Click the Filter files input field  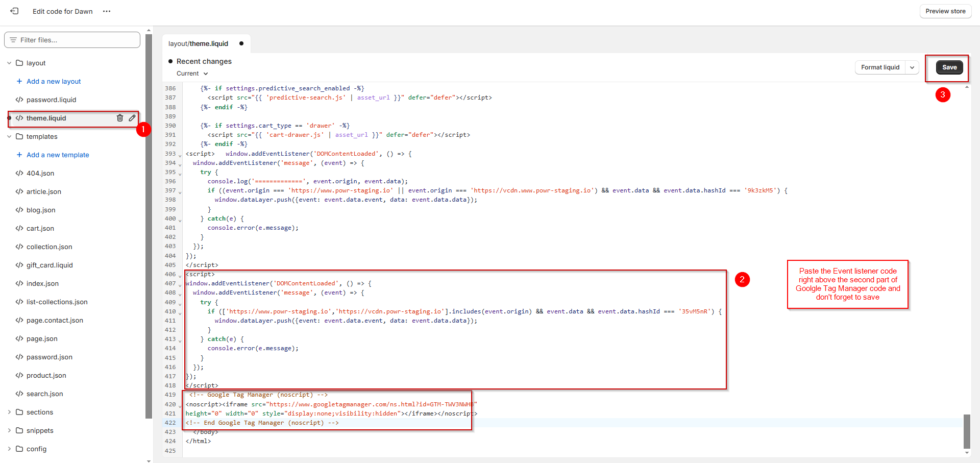coord(72,40)
